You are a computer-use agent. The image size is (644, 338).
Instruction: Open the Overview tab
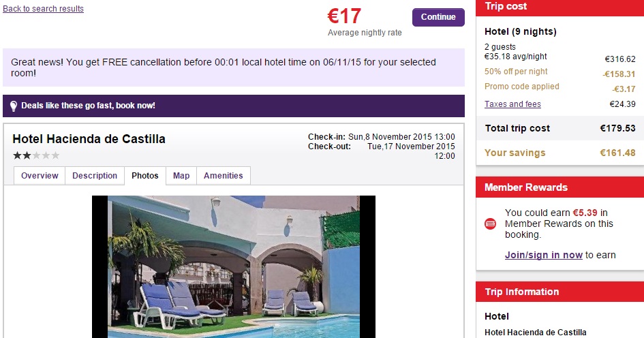[x=40, y=176]
